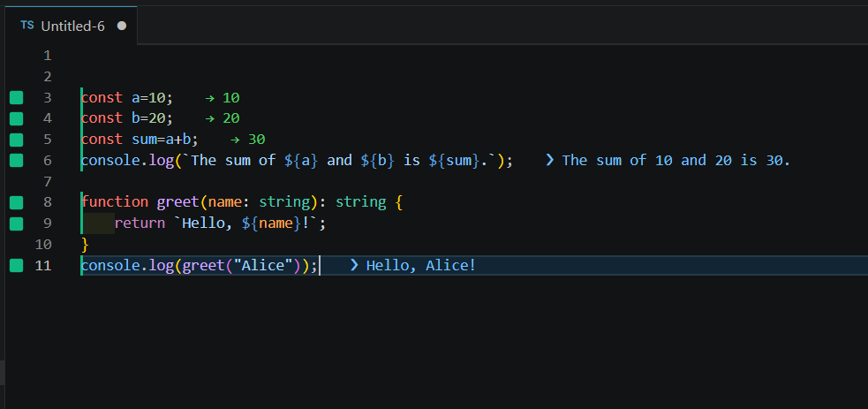The height and width of the screenshot is (409, 868).
Task: Click the 'const a=10;' code
Action: (127, 98)
